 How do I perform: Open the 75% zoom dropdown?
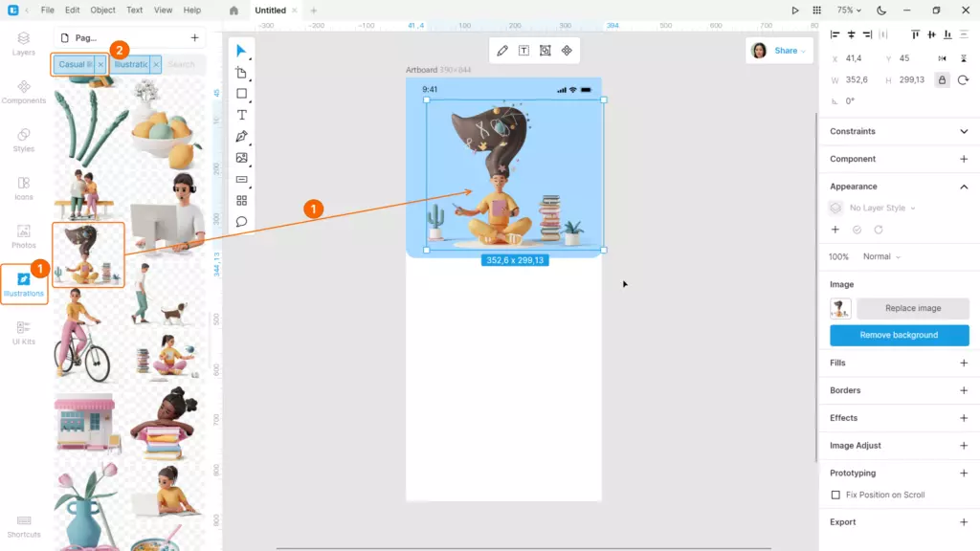[849, 10]
